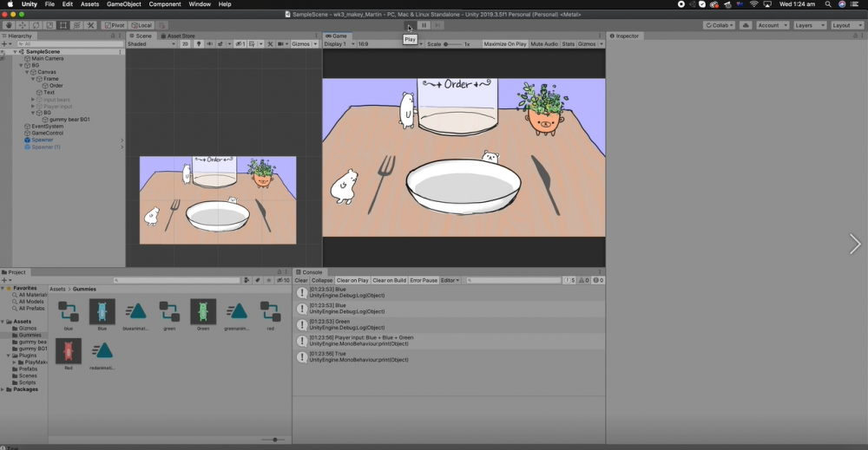Select the Red gummy sprite thumbnail

click(x=69, y=351)
